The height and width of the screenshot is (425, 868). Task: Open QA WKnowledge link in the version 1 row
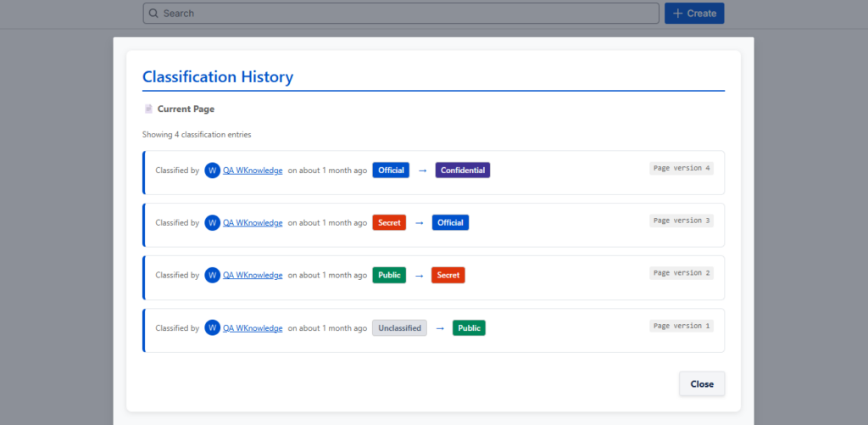(x=253, y=328)
